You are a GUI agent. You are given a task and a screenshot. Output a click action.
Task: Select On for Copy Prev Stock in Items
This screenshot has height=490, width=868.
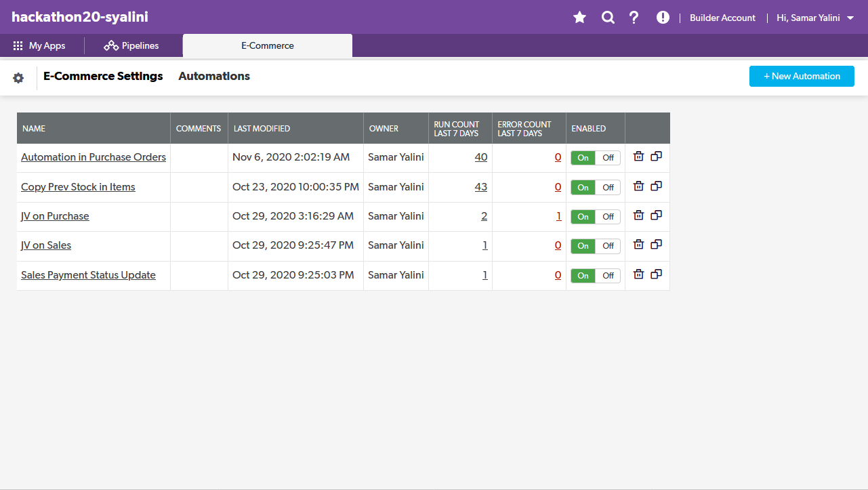(x=583, y=188)
